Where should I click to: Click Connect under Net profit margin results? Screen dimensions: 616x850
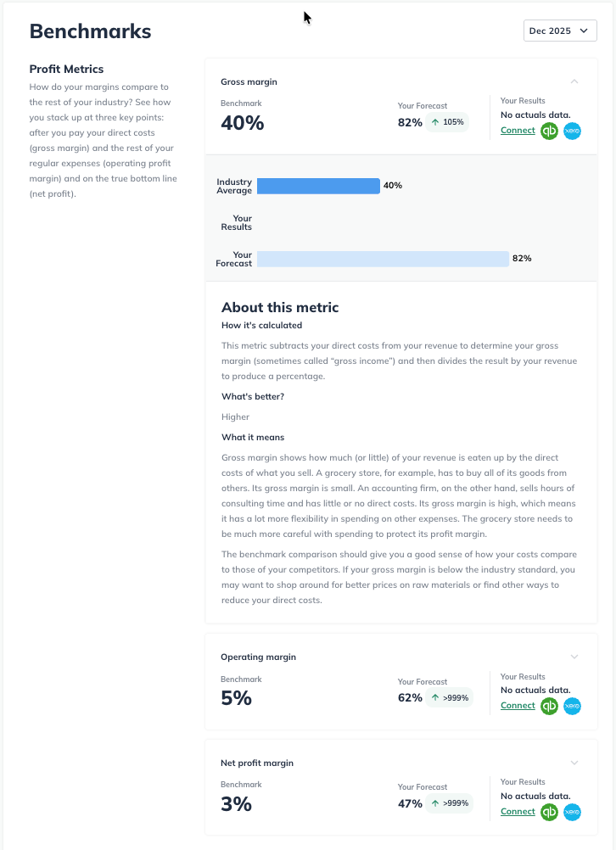pyautogui.click(x=518, y=811)
